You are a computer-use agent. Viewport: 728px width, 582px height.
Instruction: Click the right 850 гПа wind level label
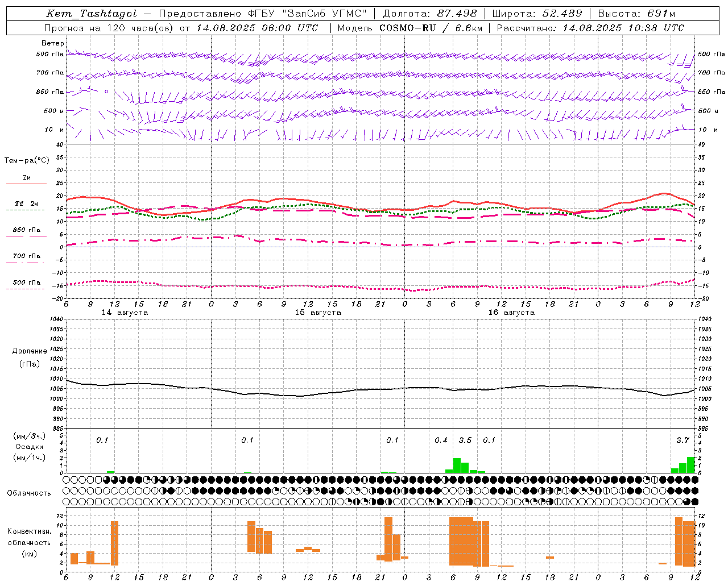(x=712, y=92)
